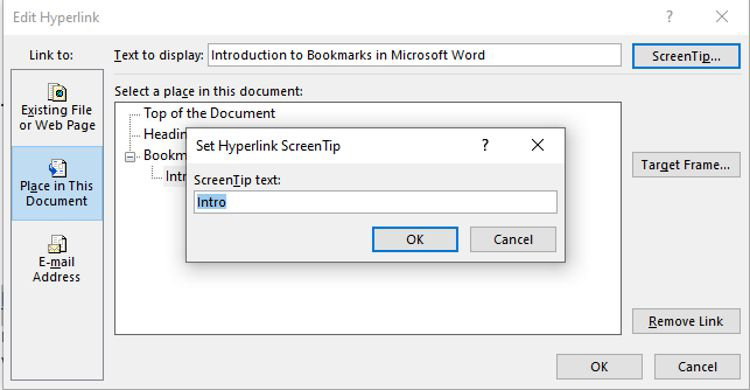Open help in Edit Hyperlink dialog
Image resolution: width=750 pixels, height=390 pixels.
(x=669, y=17)
